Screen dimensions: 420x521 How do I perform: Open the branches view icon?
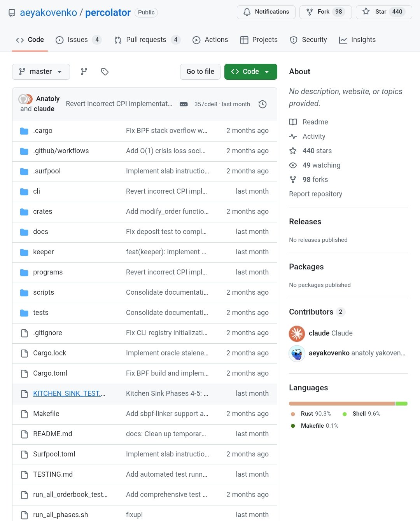point(84,72)
